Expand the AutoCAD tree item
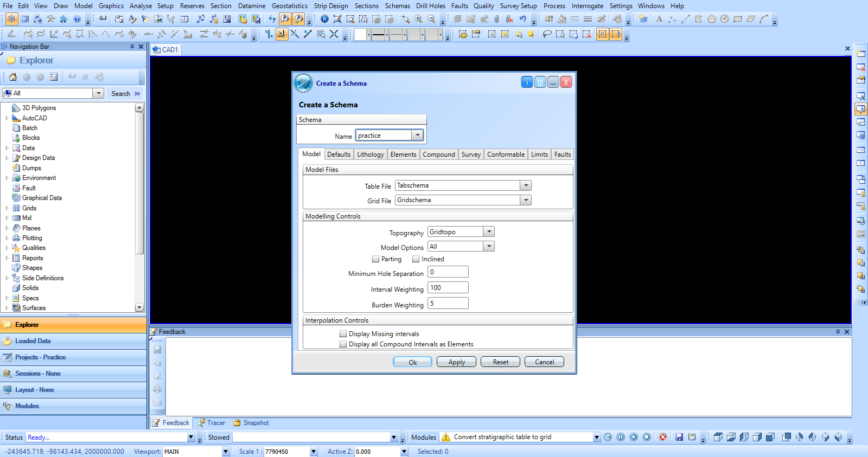The height and width of the screenshot is (457, 868). 7,118
